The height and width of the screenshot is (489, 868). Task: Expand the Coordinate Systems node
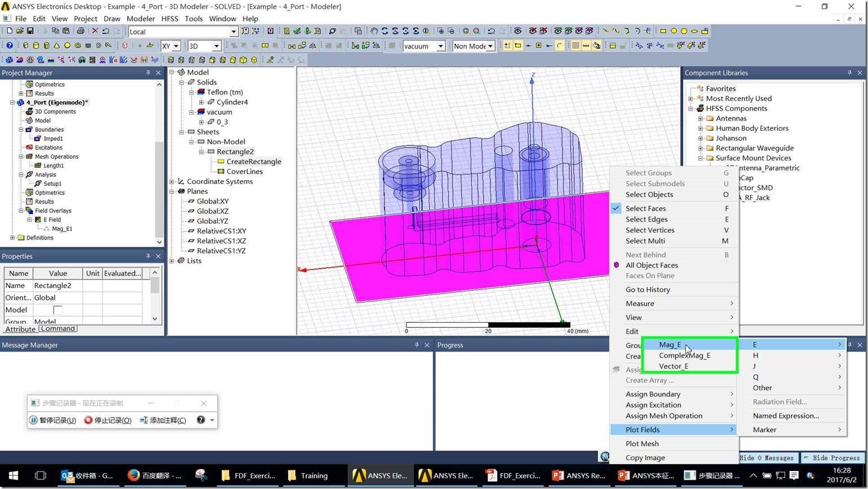[172, 181]
